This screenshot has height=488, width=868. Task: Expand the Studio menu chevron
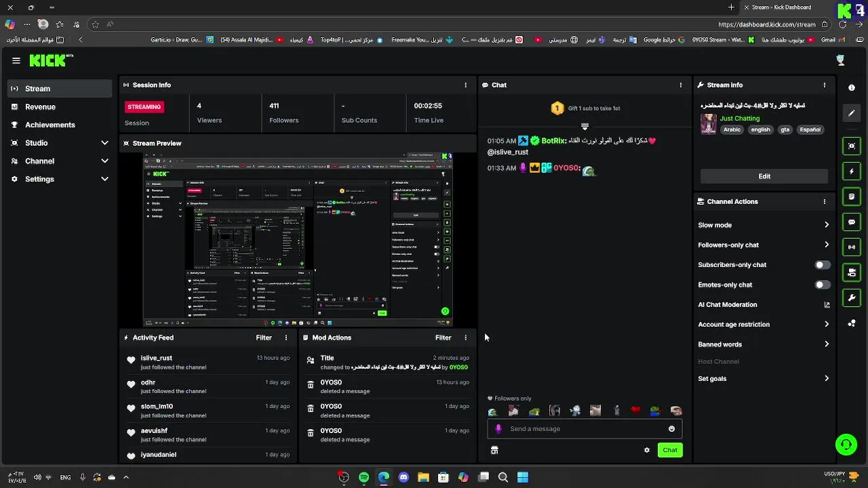coord(104,143)
